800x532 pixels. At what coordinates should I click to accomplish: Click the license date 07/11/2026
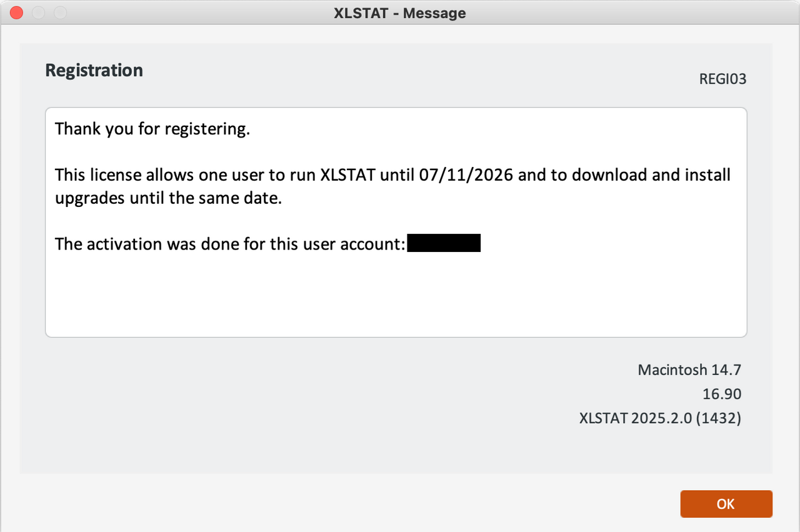coord(467,175)
